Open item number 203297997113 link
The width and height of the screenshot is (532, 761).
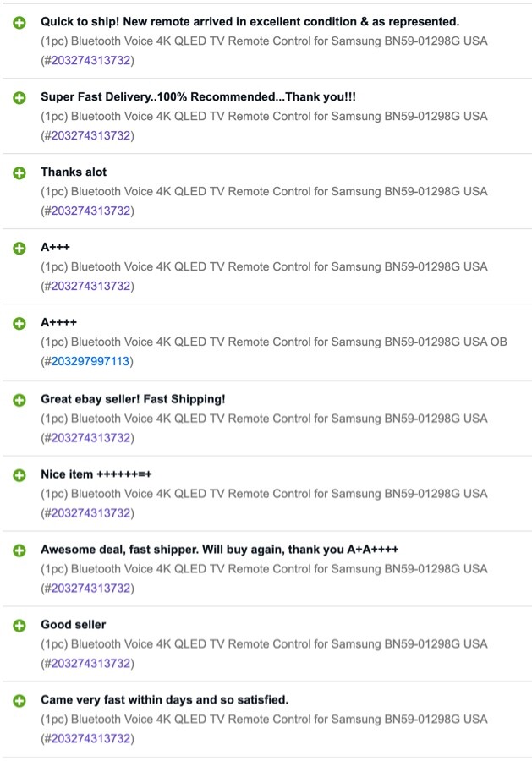click(x=90, y=361)
